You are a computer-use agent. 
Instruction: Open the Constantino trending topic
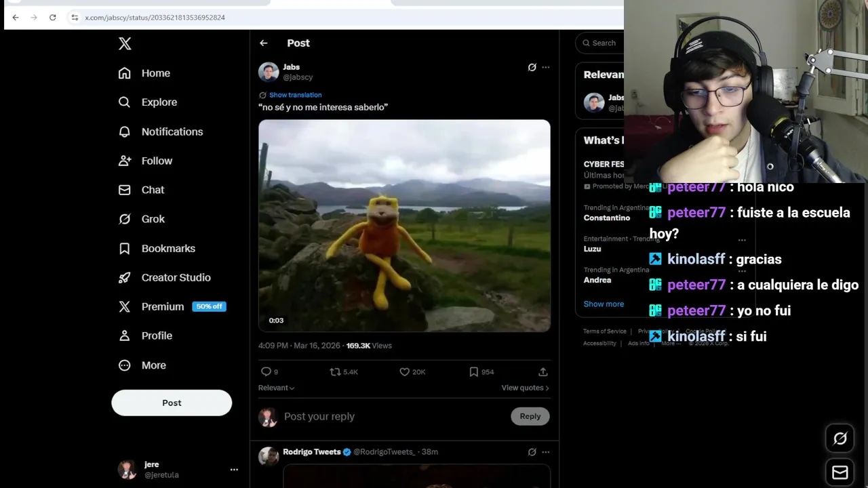click(607, 218)
